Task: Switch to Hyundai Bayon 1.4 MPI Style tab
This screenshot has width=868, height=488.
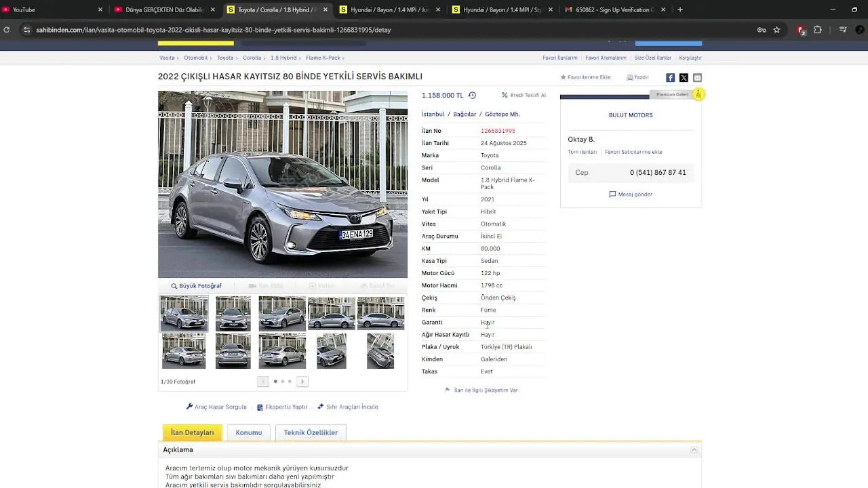Action: pyautogui.click(x=502, y=9)
